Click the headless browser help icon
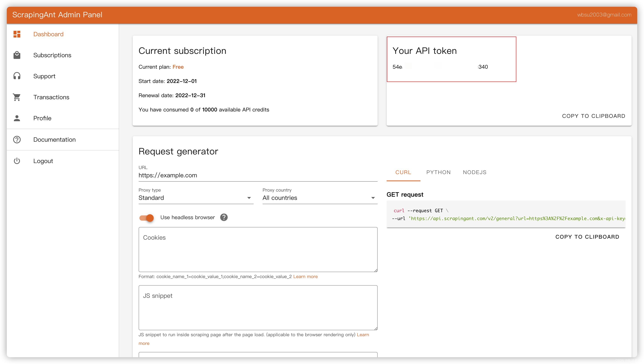Viewport: 644px width, 364px height. click(x=224, y=217)
